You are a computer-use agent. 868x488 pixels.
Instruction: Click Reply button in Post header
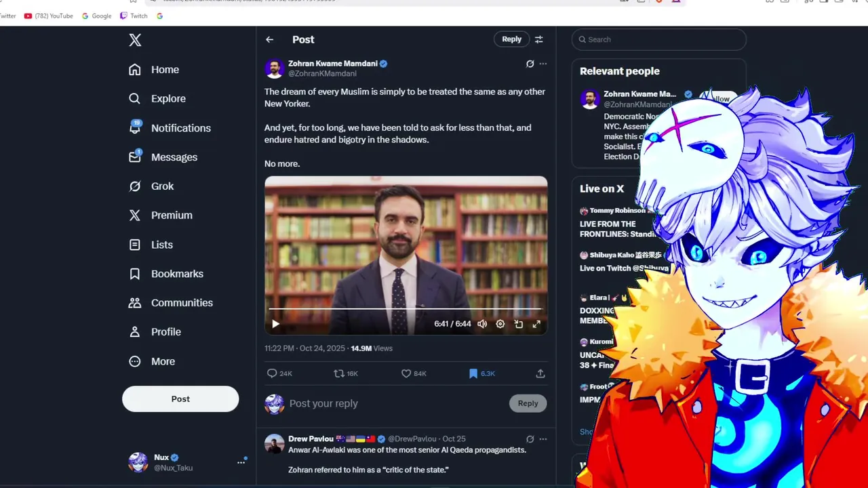tap(511, 39)
